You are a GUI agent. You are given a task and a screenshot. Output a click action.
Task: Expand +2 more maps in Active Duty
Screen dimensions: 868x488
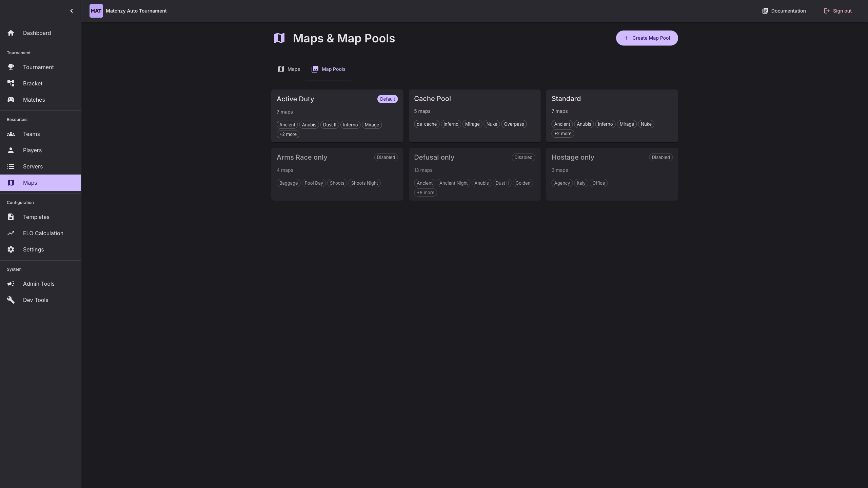point(288,134)
